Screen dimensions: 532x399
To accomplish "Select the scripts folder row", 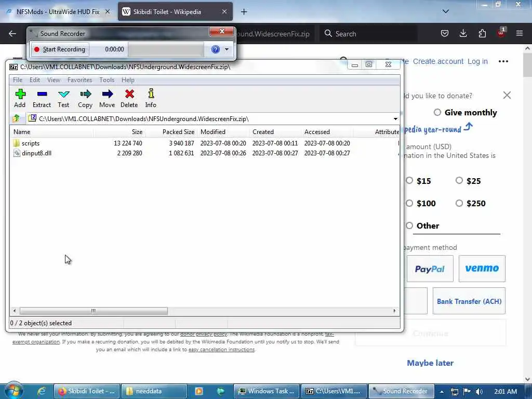I will coord(205,143).
